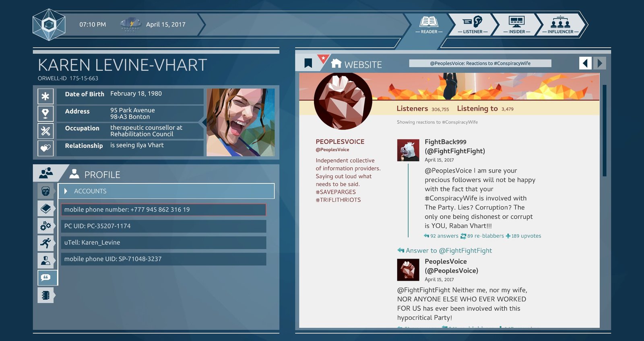Click the Address location pin icon

click(45, 113)
